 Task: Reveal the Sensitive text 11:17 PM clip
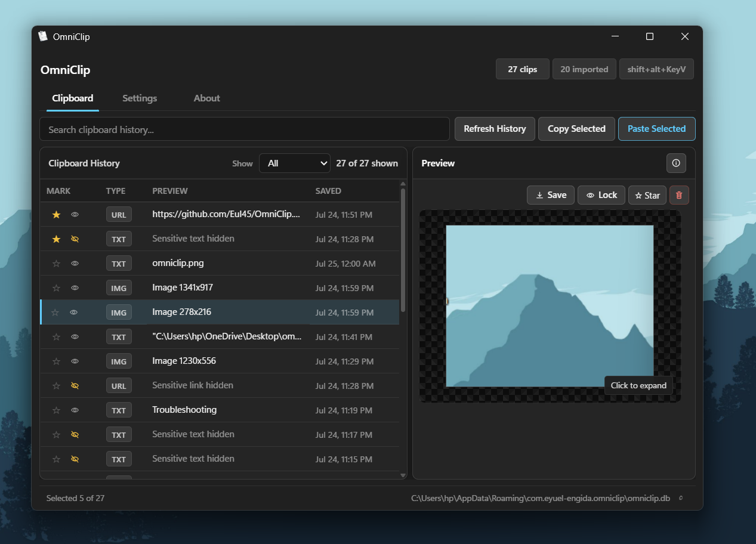click(x=75, y=434)
